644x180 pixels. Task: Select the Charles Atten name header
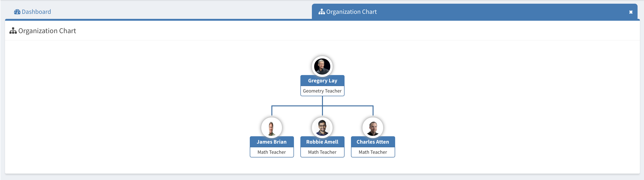(373, 142)
